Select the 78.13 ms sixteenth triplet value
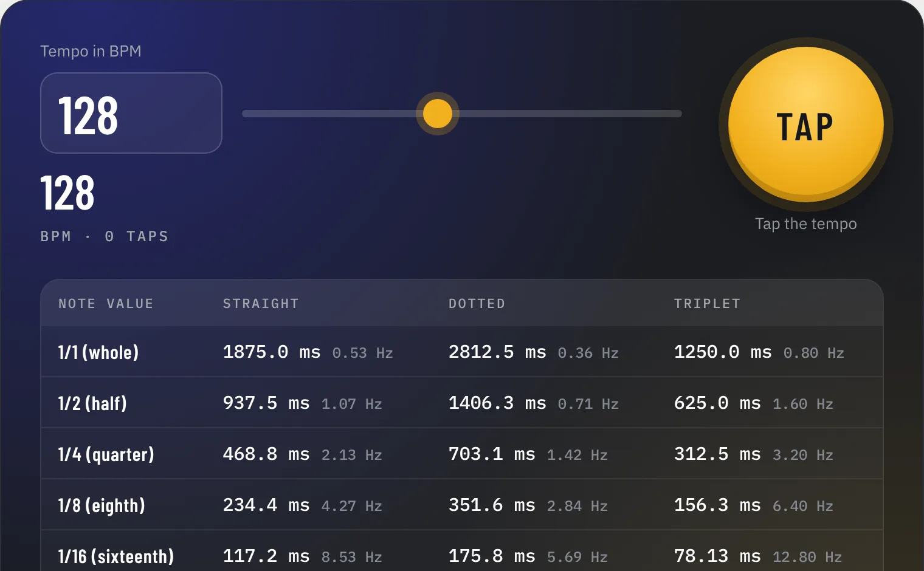924x571 pixels. tap(717, 556)
